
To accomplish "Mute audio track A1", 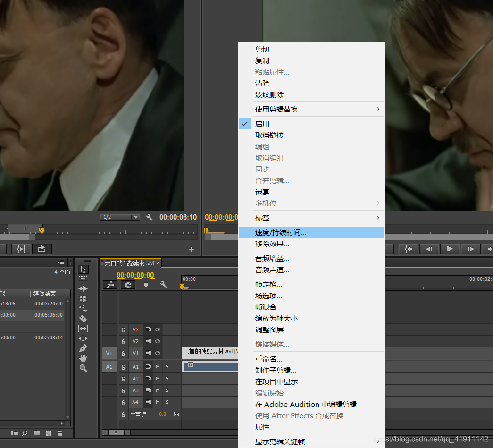I will [158, 366].
